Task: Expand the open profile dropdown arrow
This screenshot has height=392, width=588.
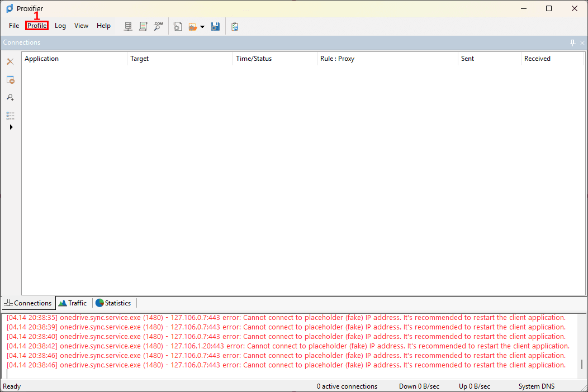Action: coord(202,27)
